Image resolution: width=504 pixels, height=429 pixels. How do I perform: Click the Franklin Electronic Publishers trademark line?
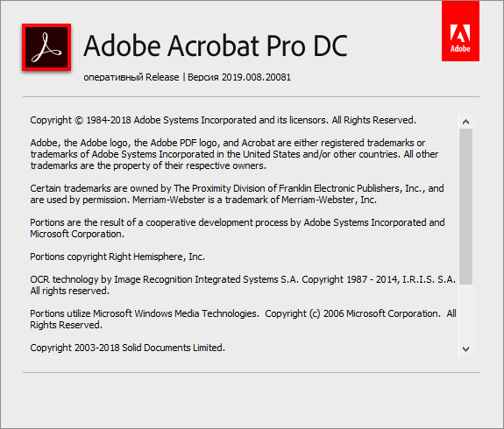(237, 188)
